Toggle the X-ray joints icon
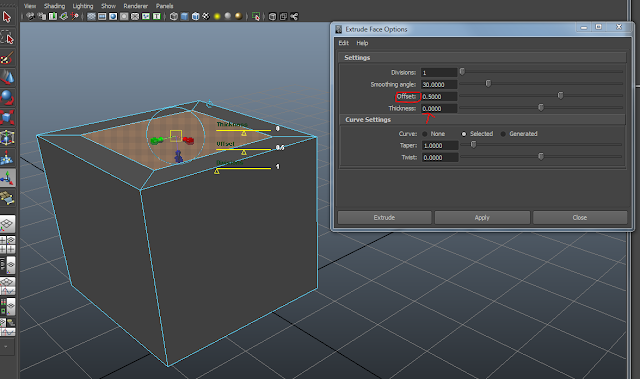Viewport: 640px width, 379px height. [294, 16]
